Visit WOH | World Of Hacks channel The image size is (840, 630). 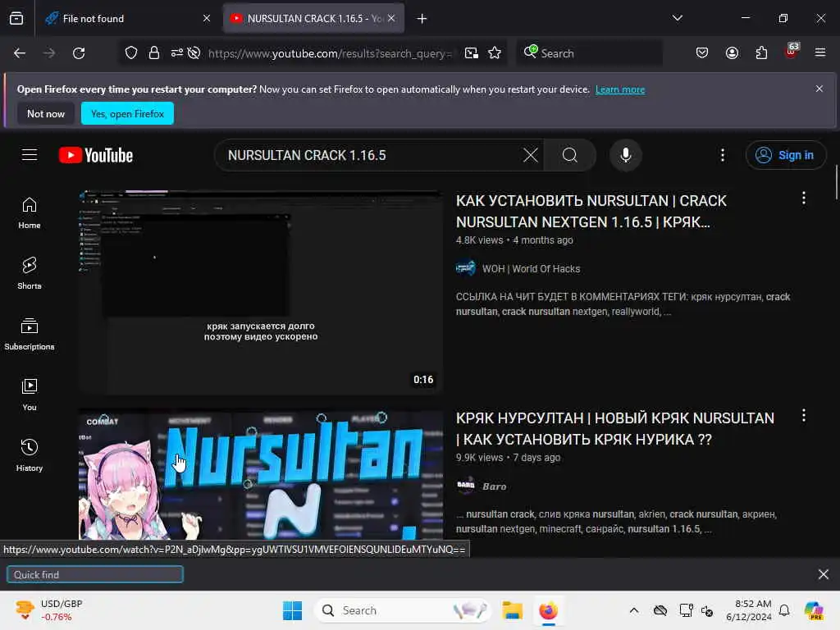531,269
